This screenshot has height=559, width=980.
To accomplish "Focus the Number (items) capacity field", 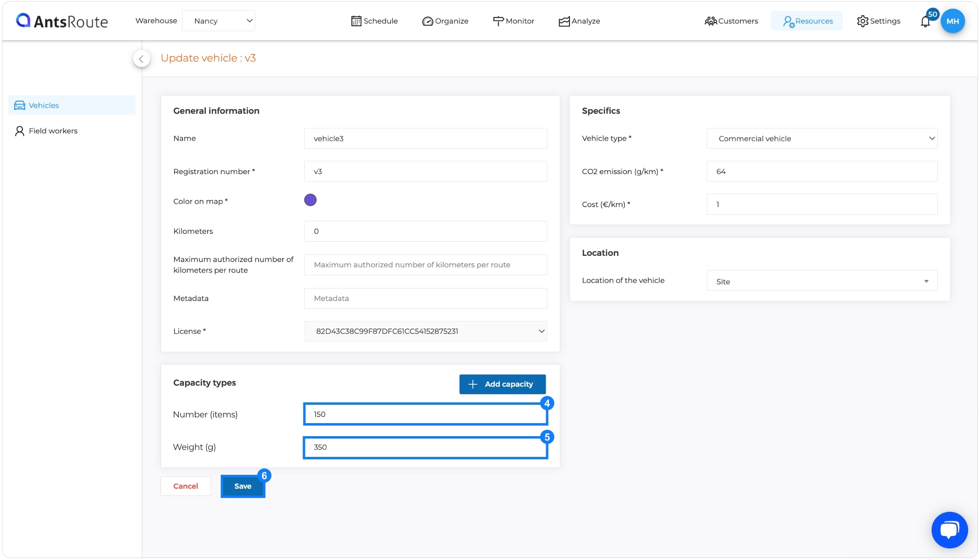I will (x=425, y=414).
